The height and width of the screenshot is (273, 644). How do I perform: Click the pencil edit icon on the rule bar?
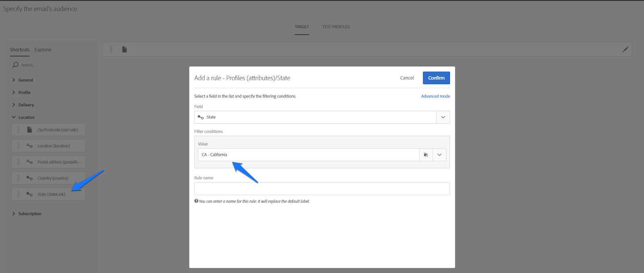click(x=625, y=50)
